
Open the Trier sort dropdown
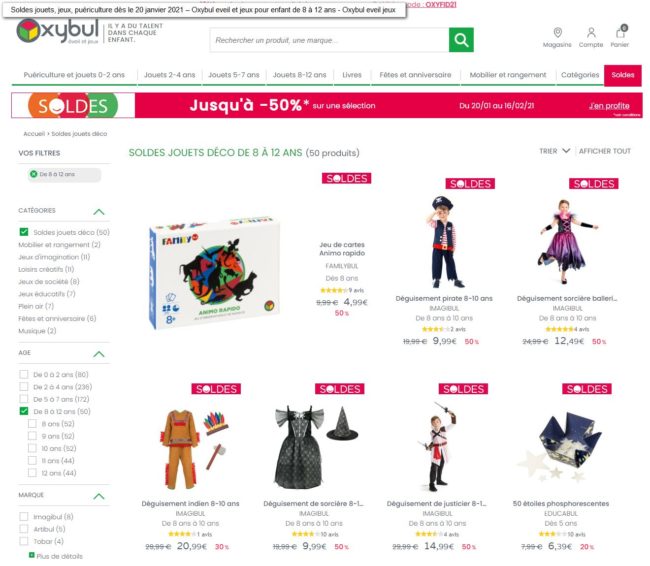pos(555,151)
